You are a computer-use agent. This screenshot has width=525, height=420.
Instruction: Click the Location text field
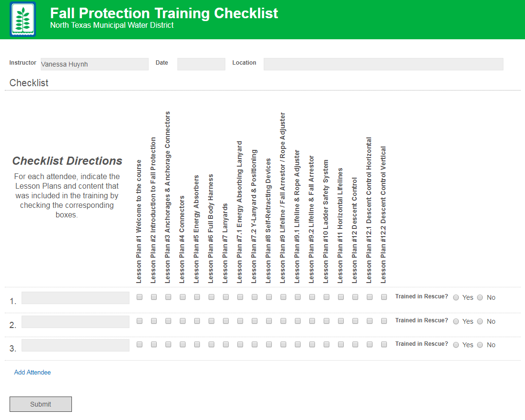(383, 64)
